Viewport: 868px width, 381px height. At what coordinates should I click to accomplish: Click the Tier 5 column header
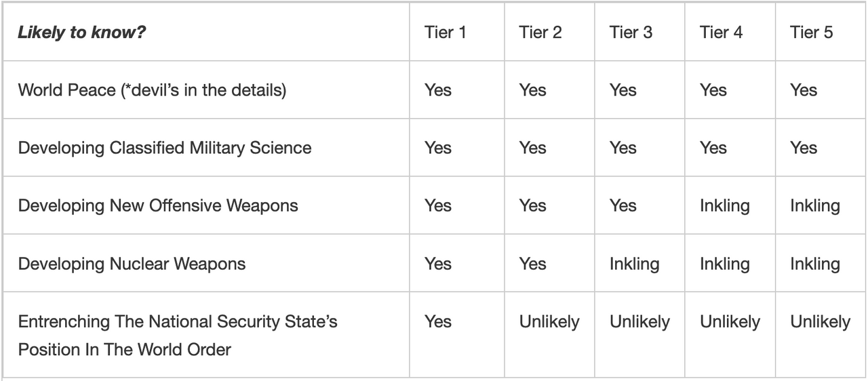click(x=811, y=33)
